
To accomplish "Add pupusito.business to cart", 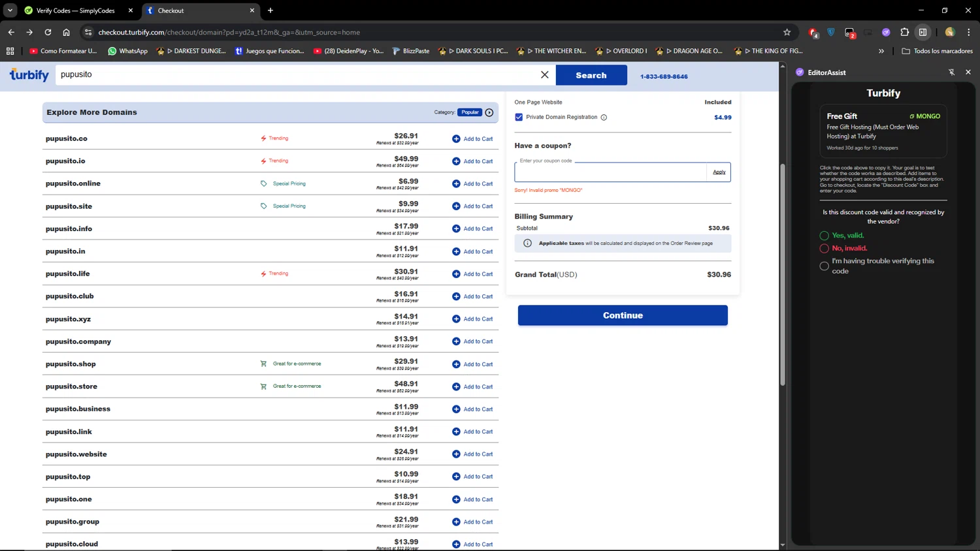I will click(x=472, y=409).
